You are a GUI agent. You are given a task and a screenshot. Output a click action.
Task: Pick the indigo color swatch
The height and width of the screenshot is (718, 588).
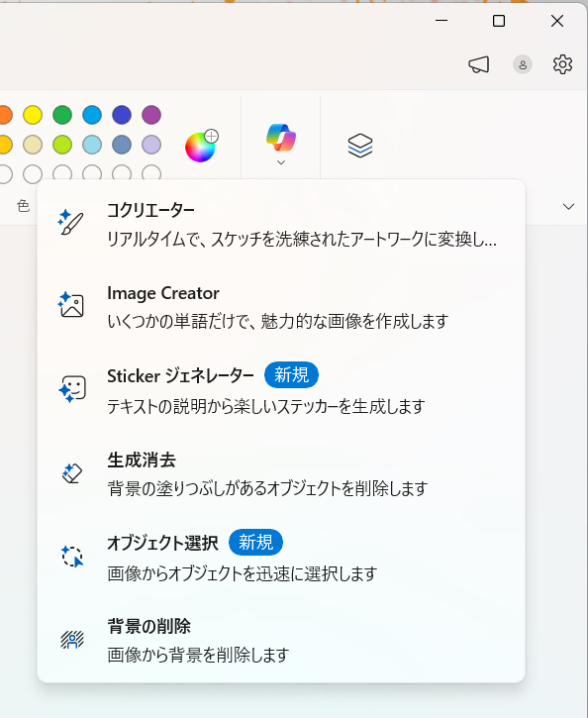click(122, 115)
